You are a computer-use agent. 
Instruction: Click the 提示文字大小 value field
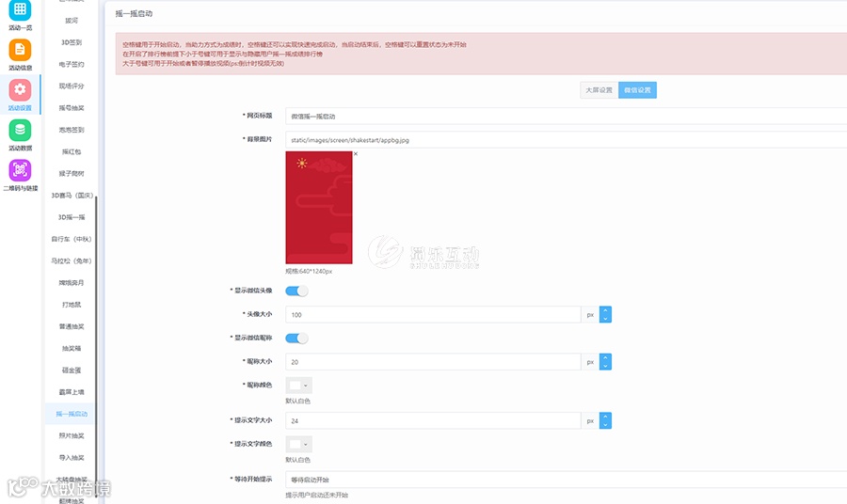pos(433,421)
